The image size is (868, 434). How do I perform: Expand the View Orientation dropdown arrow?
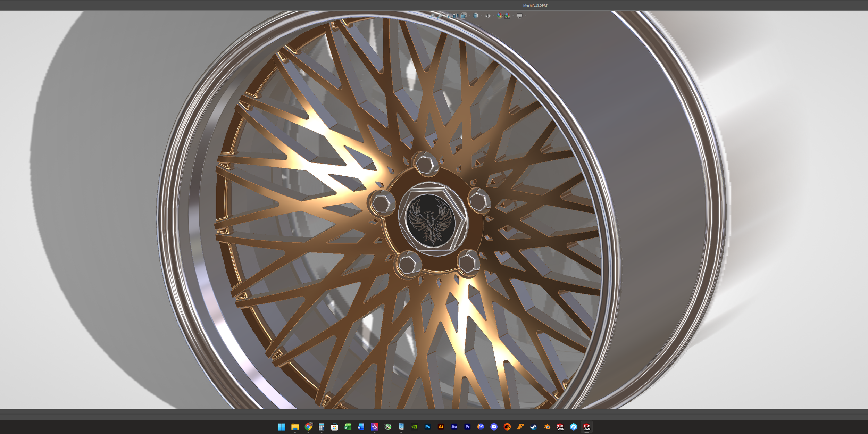469,16
